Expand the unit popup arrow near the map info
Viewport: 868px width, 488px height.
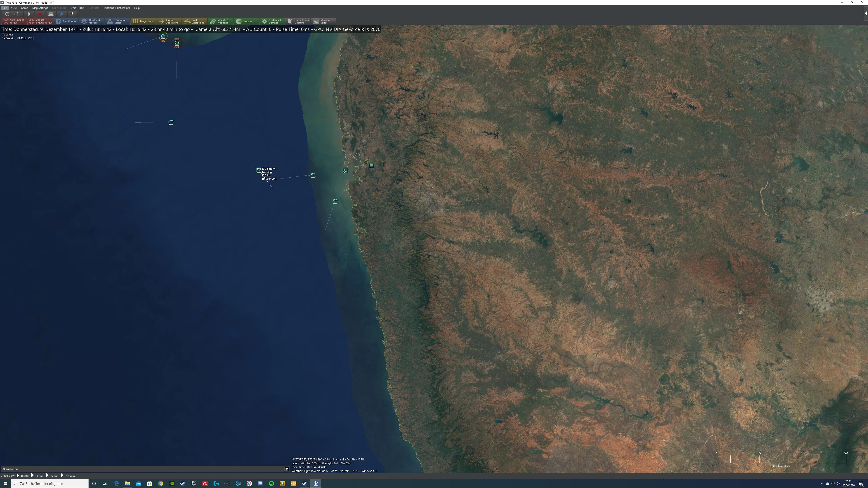[287, 469]
